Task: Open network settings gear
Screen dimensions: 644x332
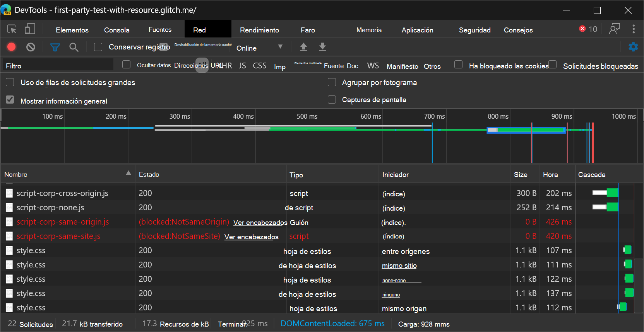Action: [633, 47]
